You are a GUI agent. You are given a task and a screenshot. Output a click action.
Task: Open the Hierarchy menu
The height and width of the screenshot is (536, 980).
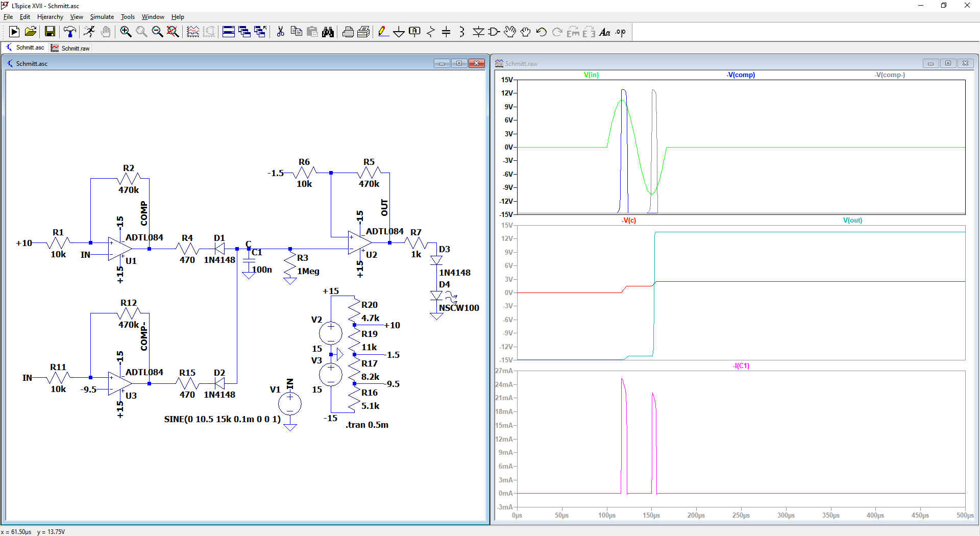(x=50, y=17)
